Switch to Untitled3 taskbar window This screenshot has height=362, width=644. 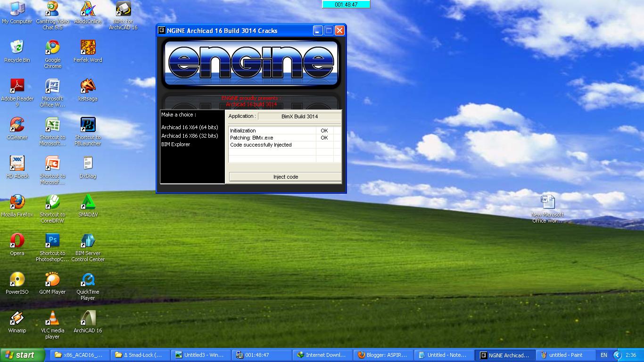201,355
